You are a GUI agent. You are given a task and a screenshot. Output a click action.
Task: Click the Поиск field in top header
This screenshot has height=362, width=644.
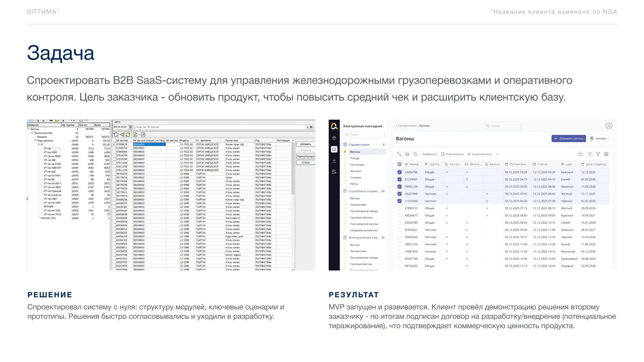pos(503,126)
